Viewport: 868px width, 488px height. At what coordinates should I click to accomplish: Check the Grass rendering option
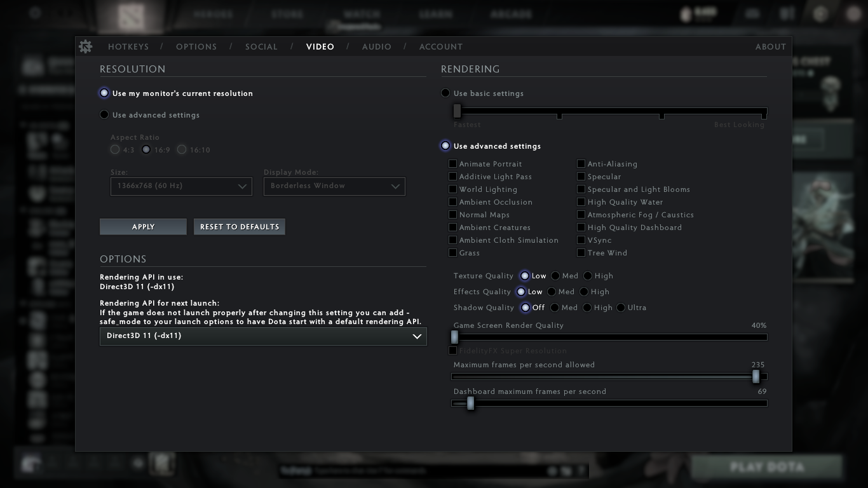click(x=453, y=252)
